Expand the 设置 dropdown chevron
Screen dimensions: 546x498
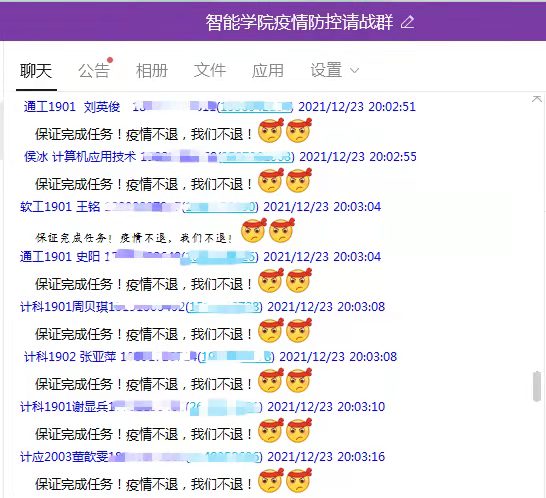coord(354,71)
